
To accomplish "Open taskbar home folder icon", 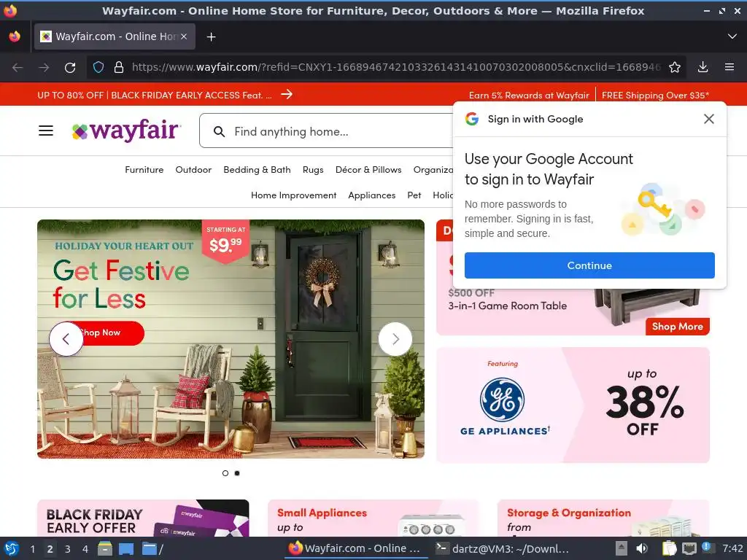I will tap(152, 548).
